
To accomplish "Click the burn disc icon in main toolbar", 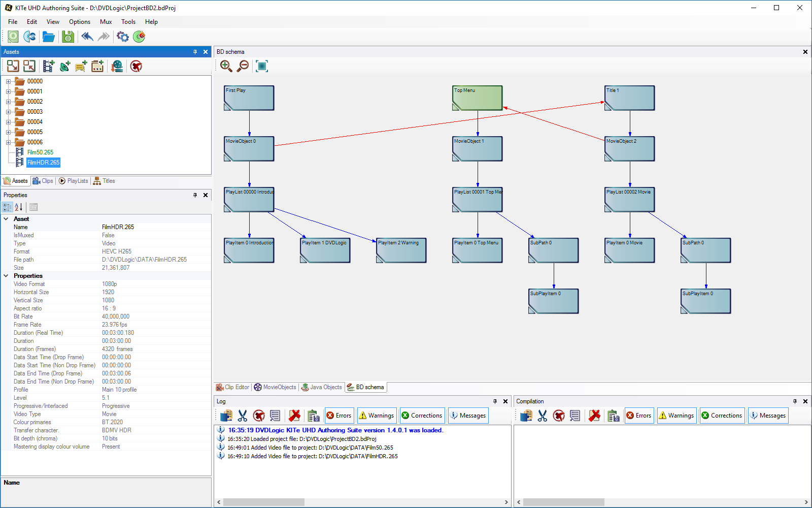I will [x=139, y=37].
